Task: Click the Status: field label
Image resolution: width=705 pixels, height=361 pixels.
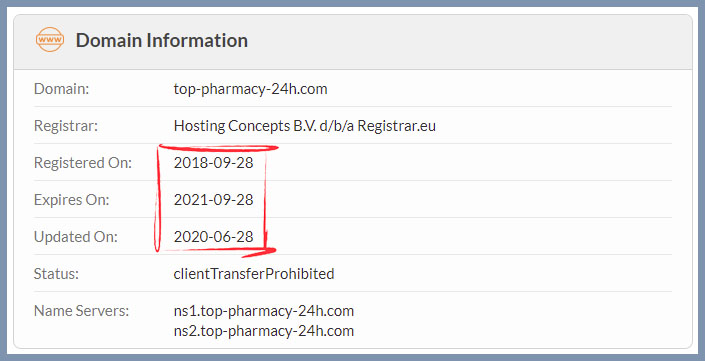Action: (56, 274)
